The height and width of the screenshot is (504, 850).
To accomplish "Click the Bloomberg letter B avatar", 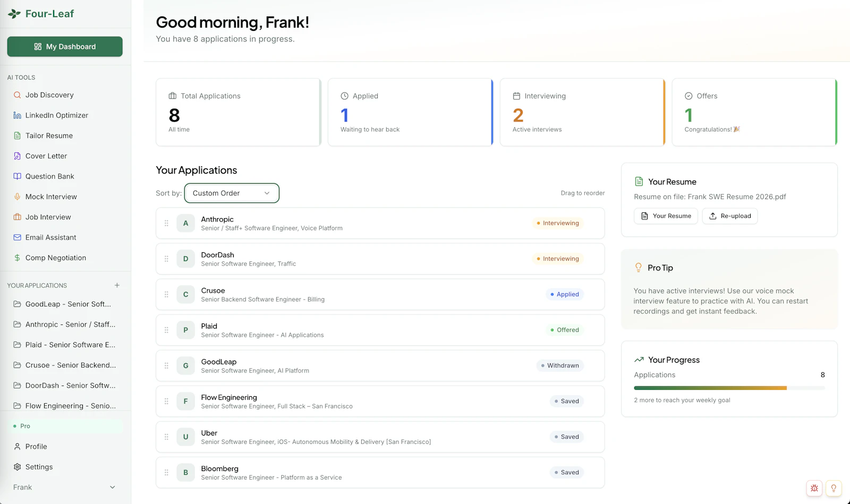I will [x=185, y=472].
